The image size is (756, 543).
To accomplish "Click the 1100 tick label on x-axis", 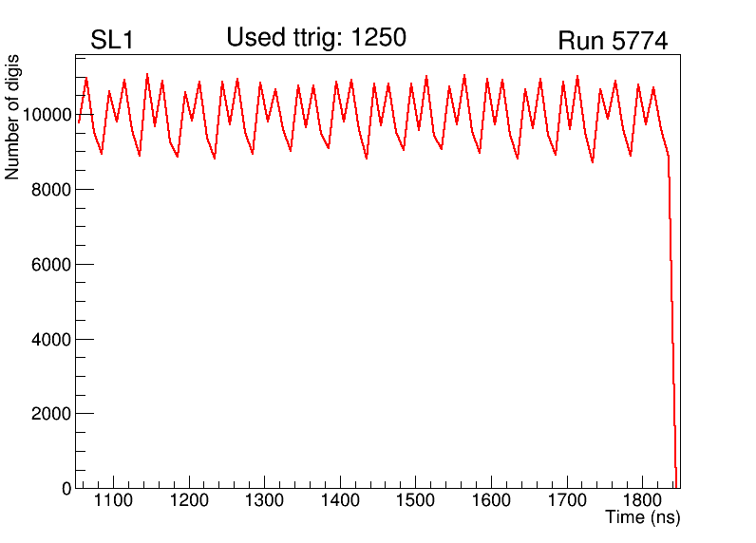I will 113,500.
